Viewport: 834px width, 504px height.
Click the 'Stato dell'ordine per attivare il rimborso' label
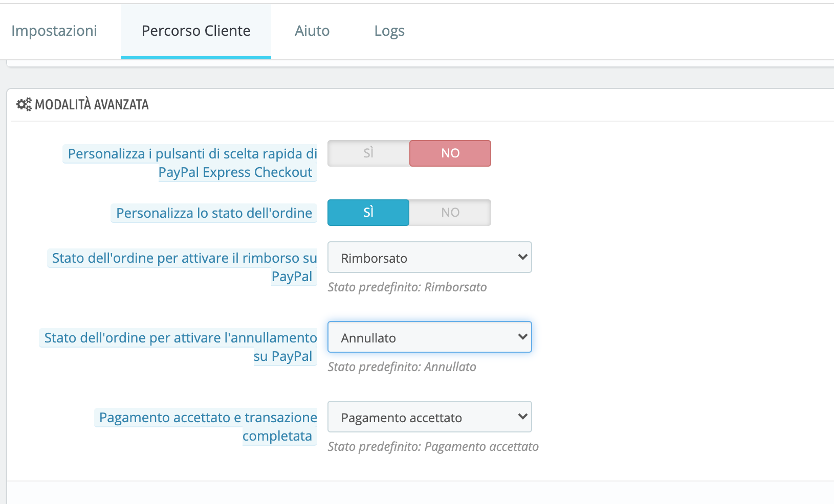pyautogui.click(x=184, y=259)
